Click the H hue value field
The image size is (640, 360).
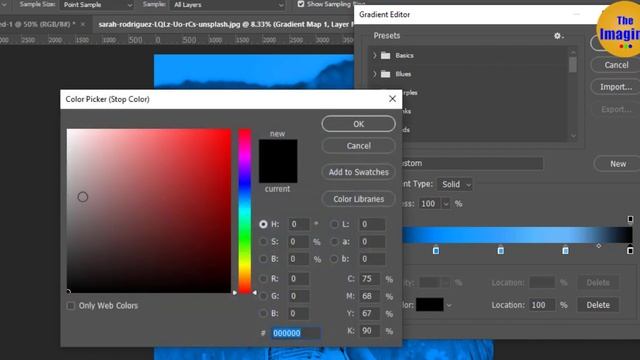point(299,224)
